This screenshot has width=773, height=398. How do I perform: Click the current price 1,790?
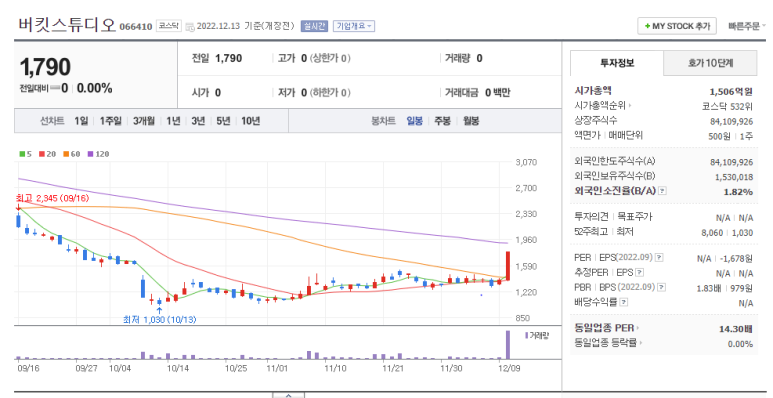tap(45, 67)
